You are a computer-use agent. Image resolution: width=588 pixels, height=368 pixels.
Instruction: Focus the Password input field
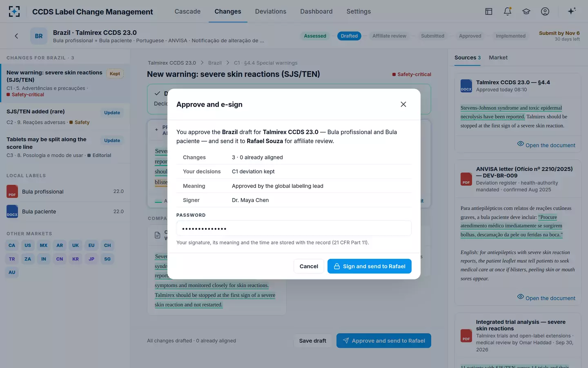click(x=294, y=228)
